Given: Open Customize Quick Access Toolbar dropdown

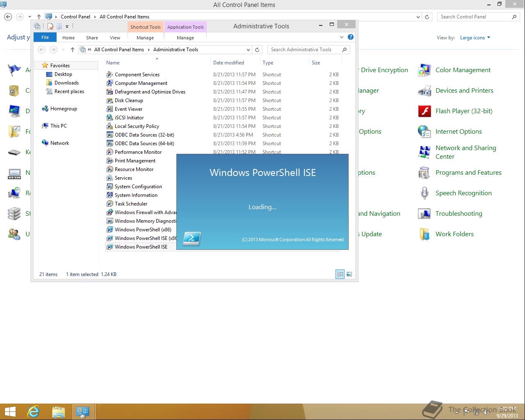Looking at the screenshot, I should point(67,26).
